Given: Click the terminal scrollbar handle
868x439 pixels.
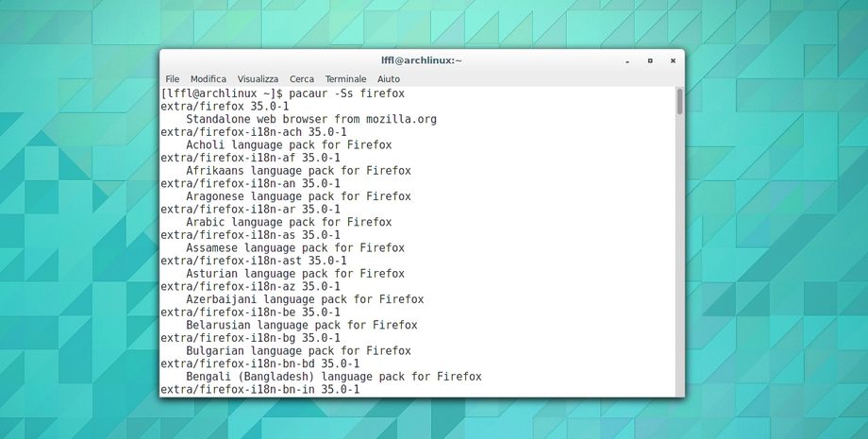Looking at the screenshot, I should click(x=679, y=102).
